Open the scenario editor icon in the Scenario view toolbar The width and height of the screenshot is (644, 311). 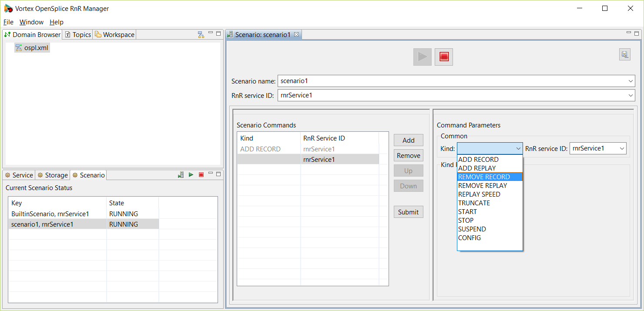coord(181,175)
